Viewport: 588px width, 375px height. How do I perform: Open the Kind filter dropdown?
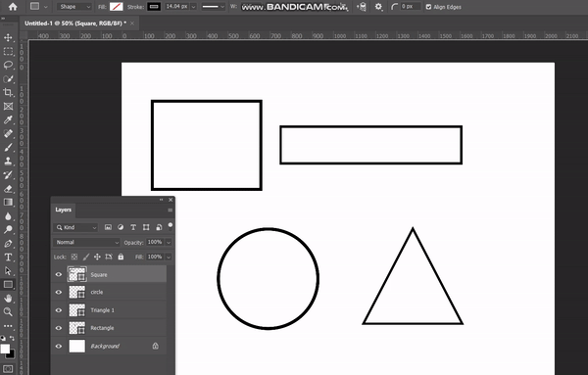[x=75, y=227]
